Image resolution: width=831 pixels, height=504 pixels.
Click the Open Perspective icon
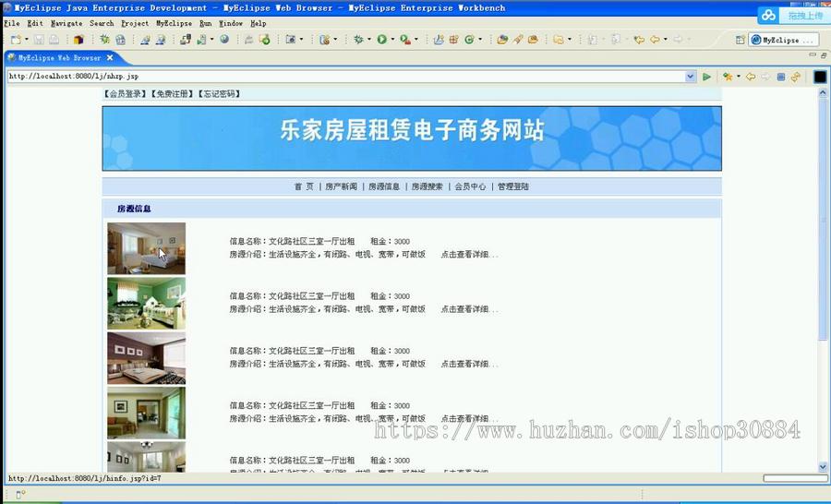click(741, 40)
